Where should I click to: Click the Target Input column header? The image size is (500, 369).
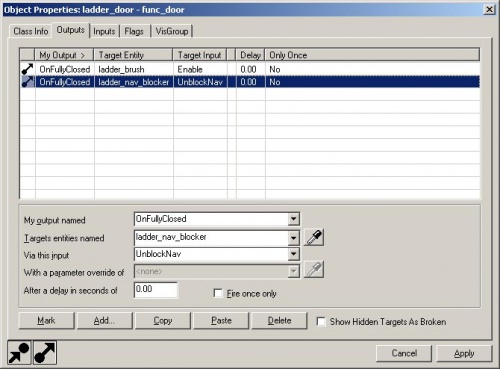coord(200,55)
